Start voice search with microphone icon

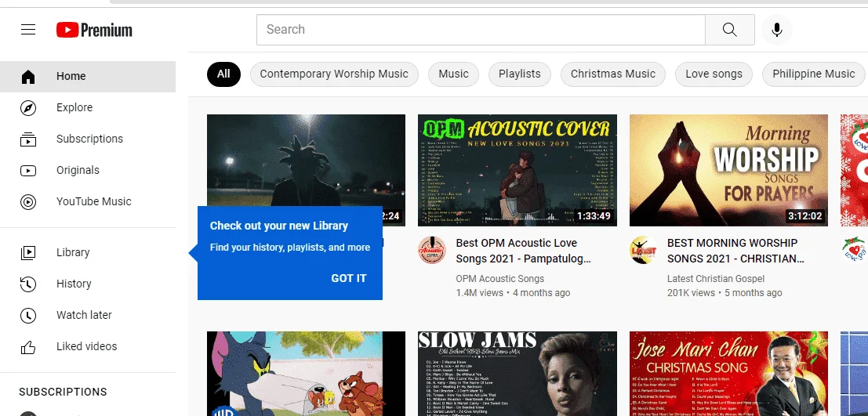tap(777, 30)
